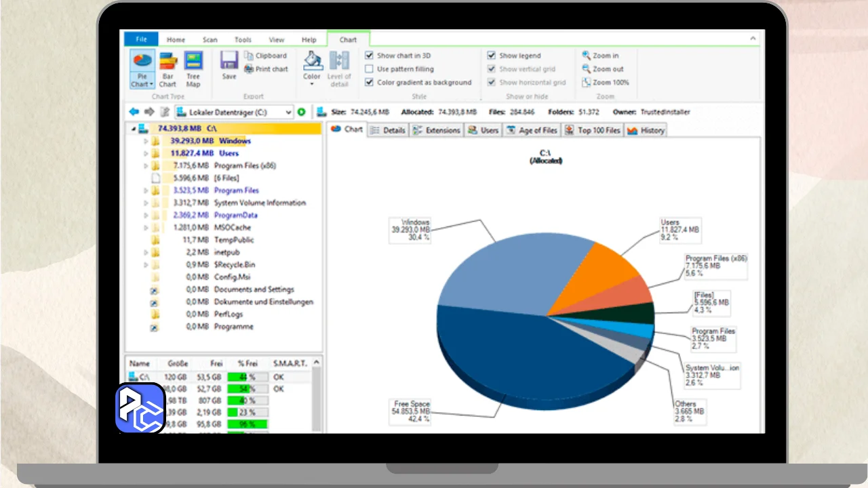Collapse the C:\ root tree node
868x488 pixels.
coord(132,128)
